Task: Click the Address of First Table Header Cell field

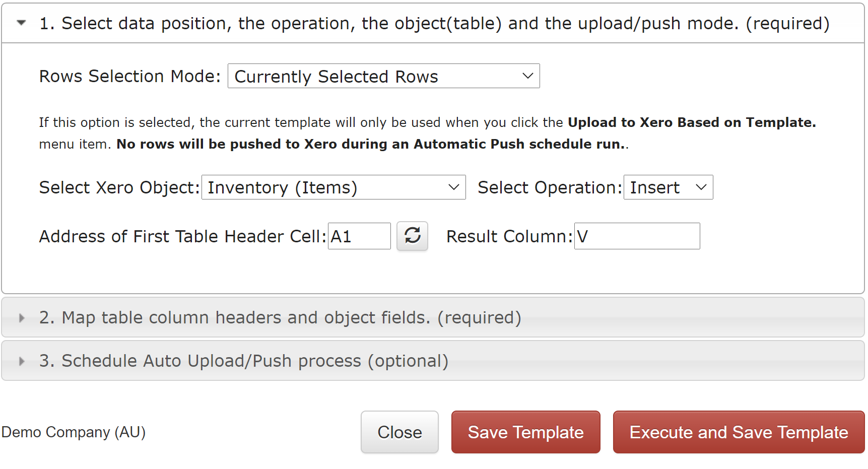Action: (x=359, y=236)
